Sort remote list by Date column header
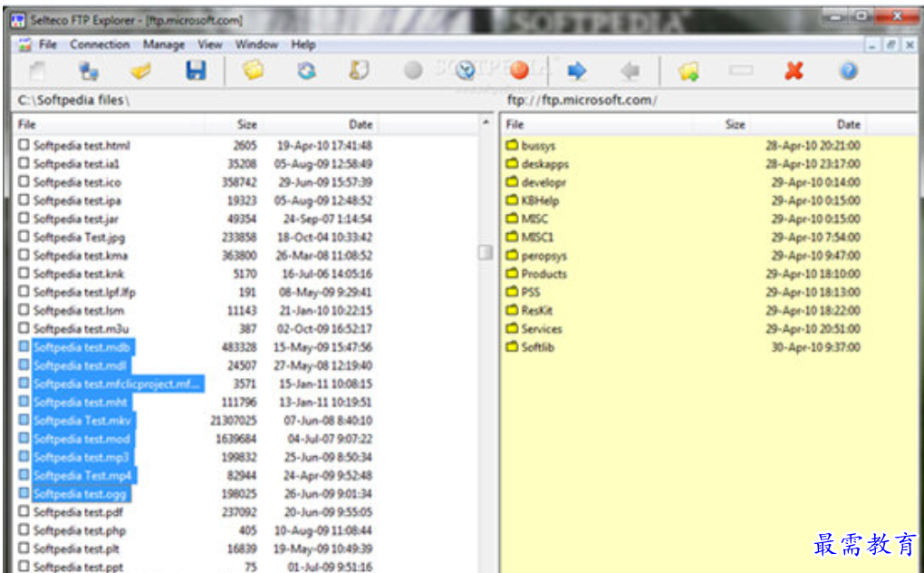 point(807,124)
